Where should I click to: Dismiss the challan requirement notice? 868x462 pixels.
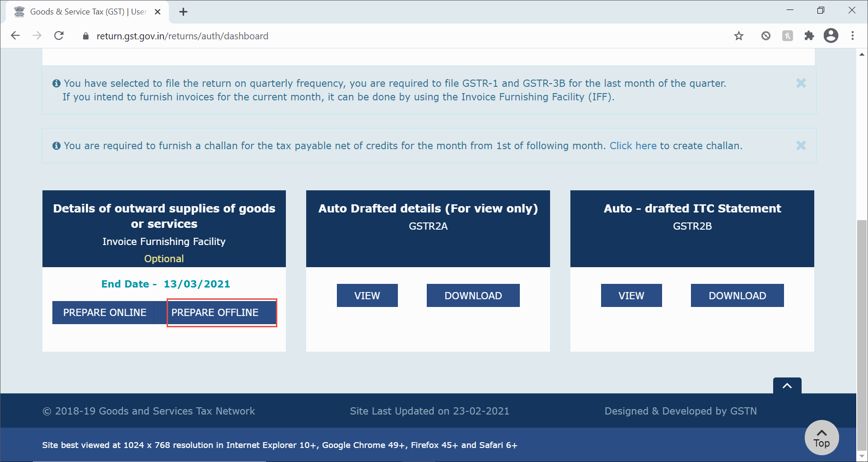coord(801,146)
